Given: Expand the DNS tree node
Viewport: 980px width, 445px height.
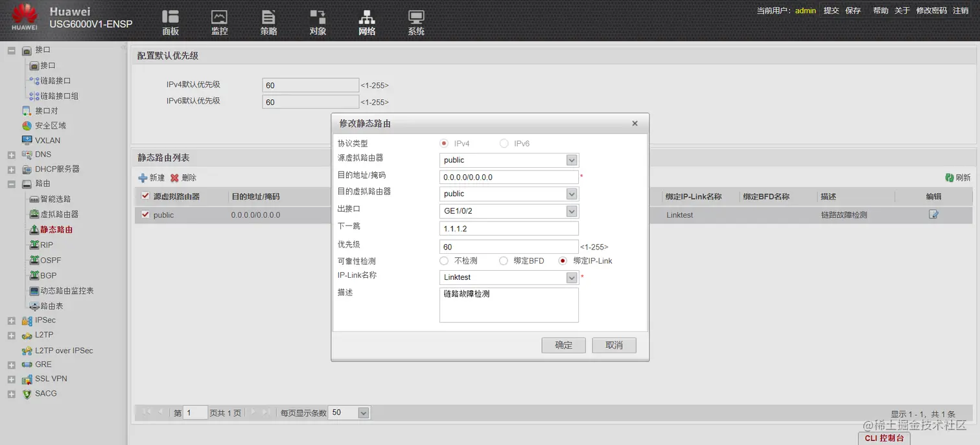Looking at the screenshot, I should 11,155.
